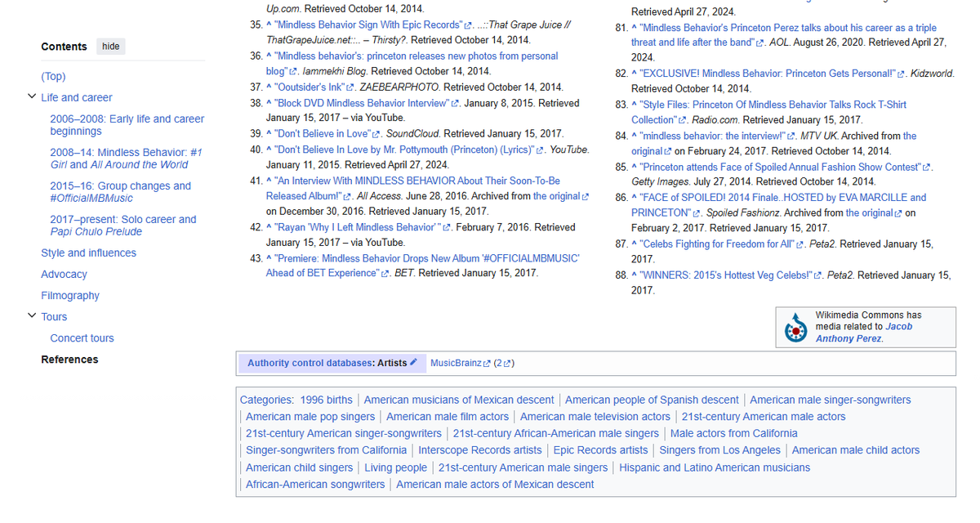Go to Style and influences section
This screenshot has height=523, width=980.
(89, 253)
